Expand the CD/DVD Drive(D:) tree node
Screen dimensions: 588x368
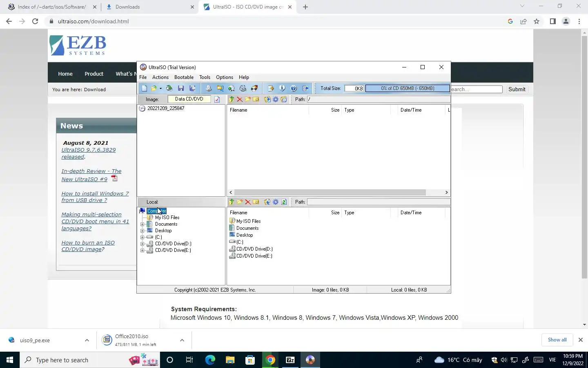pyautogui.click(x=142, y=244)
